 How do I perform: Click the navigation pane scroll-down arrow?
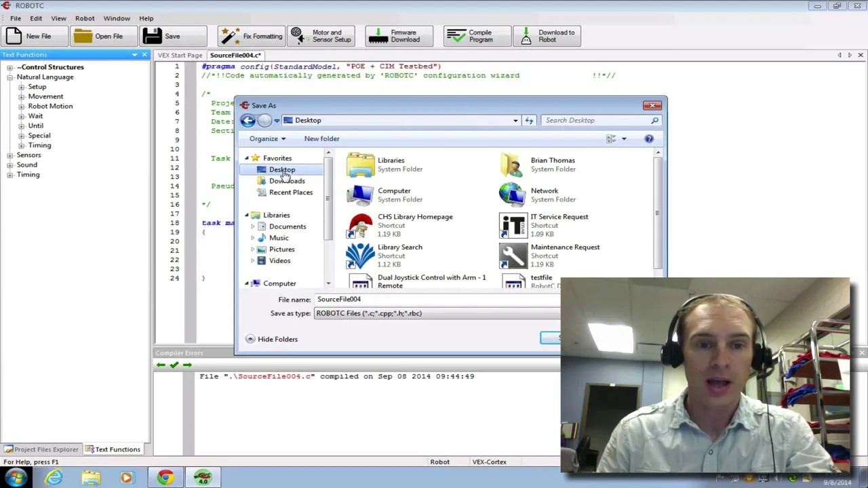click(328, 283)
